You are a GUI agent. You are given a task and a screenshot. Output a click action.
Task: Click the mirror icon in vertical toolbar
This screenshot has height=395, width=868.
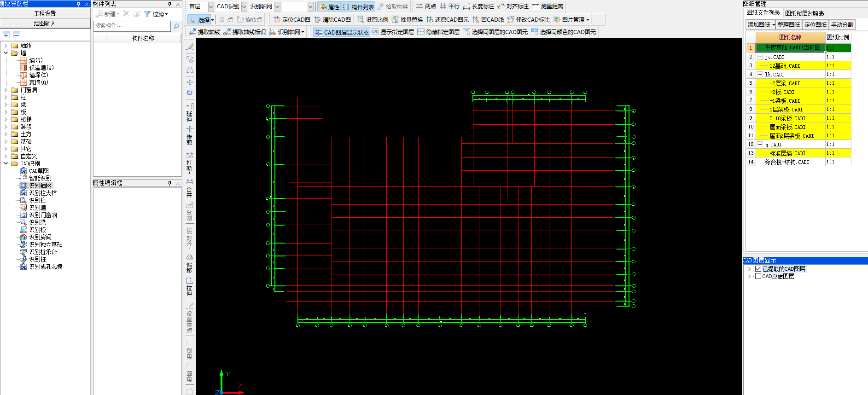[190, 70]
